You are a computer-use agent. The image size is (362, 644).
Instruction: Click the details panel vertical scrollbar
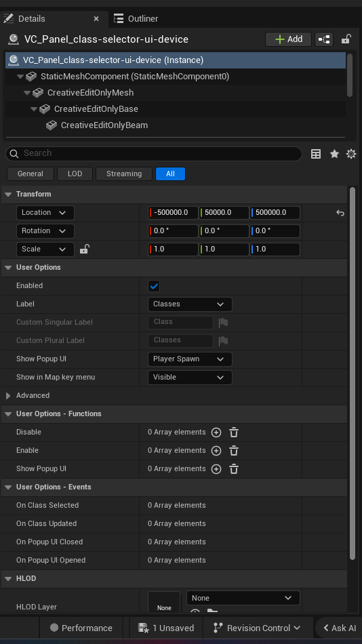352,373
